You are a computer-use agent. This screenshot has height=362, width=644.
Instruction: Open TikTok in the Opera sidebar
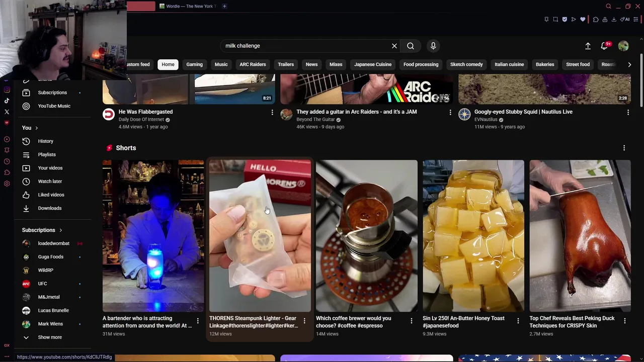pos(7,101)
